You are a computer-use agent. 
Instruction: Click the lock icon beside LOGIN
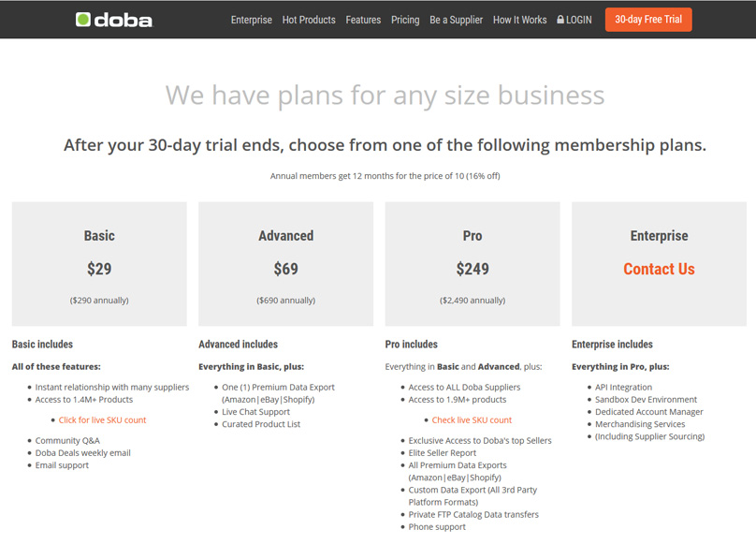[560, 20]
